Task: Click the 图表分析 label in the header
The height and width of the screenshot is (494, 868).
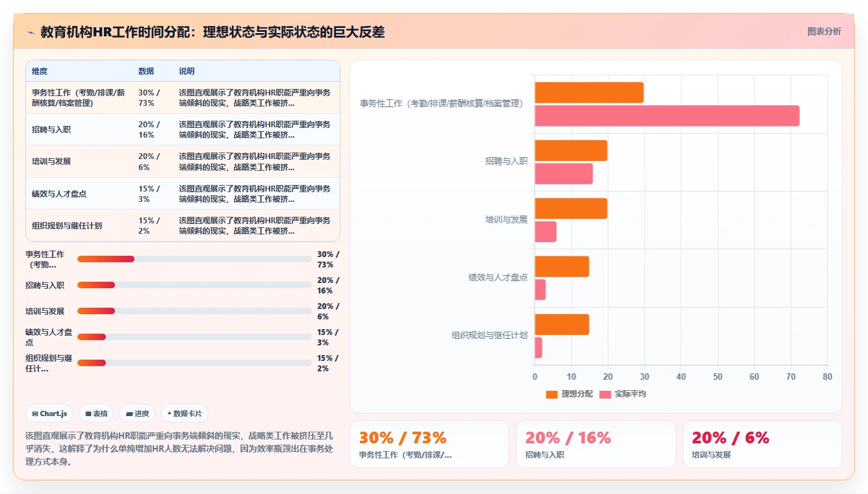Action: pyautogui.click(x=824, y=31)
